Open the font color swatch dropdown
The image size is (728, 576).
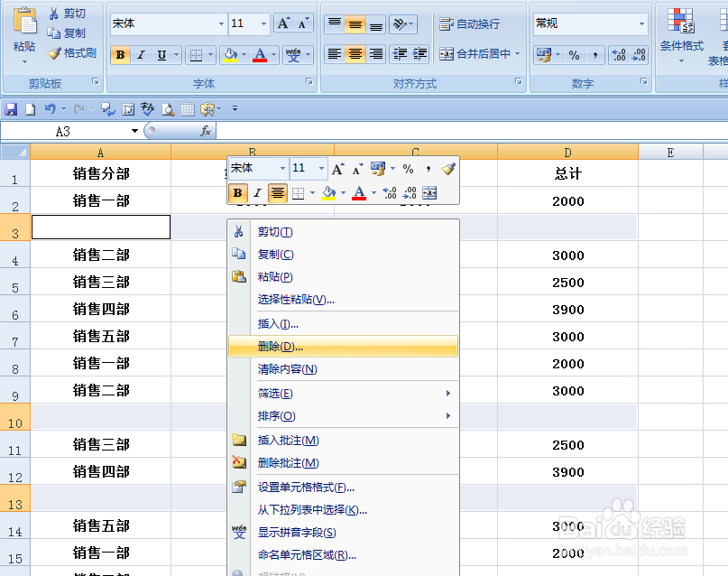(275, 54)
